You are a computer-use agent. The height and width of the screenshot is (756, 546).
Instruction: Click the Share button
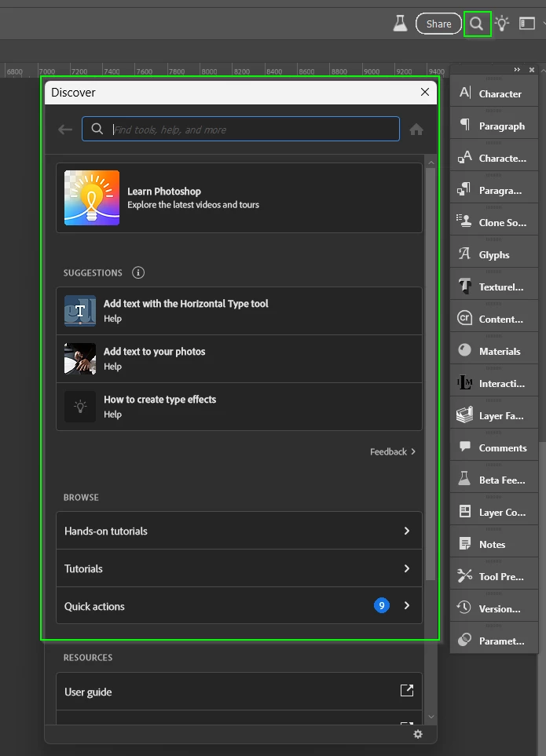[x=438, y=24]
